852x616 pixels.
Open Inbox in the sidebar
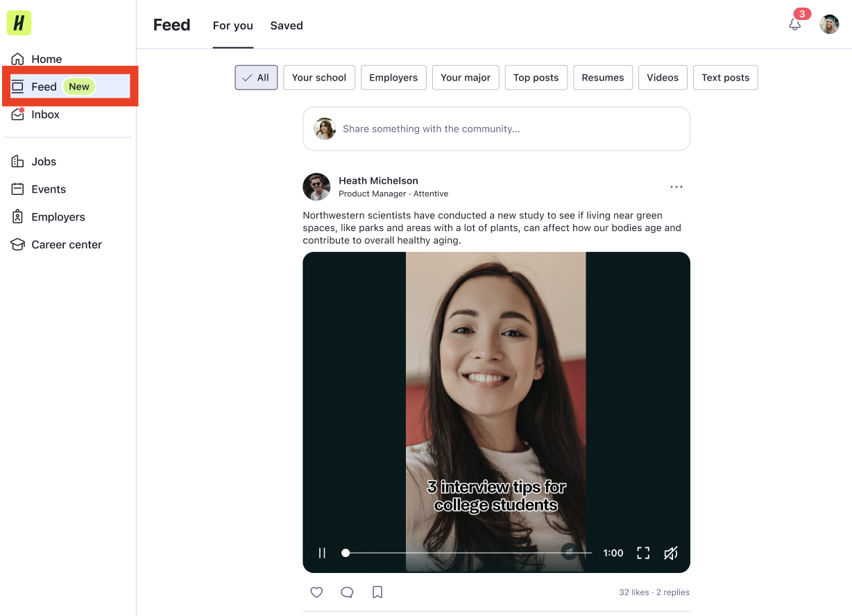click(35, 114)
